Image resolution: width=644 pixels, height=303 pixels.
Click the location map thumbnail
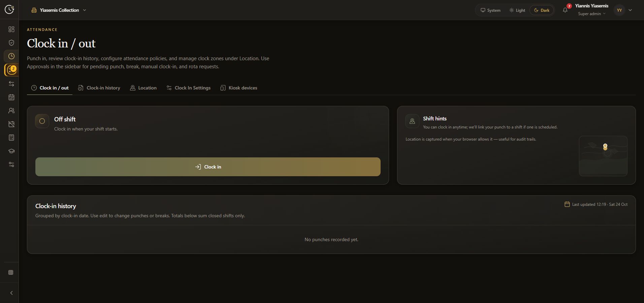click(603, 156)
